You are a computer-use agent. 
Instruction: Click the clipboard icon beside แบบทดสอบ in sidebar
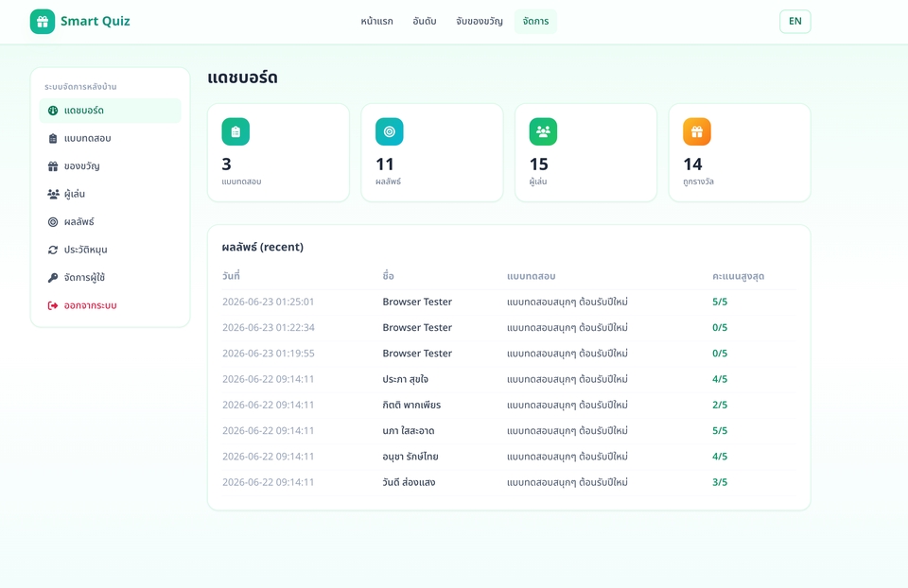(x=53, y=138)
